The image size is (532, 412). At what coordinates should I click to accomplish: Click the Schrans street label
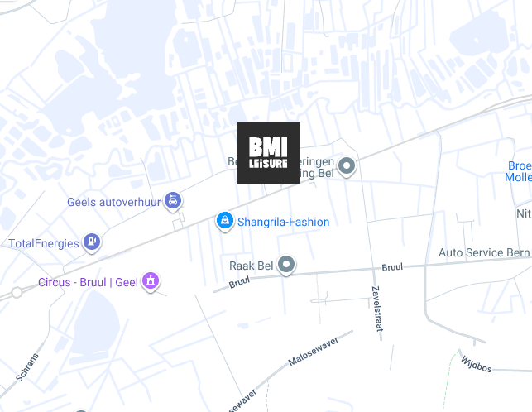pyautogui.click(x=27, y=367)
